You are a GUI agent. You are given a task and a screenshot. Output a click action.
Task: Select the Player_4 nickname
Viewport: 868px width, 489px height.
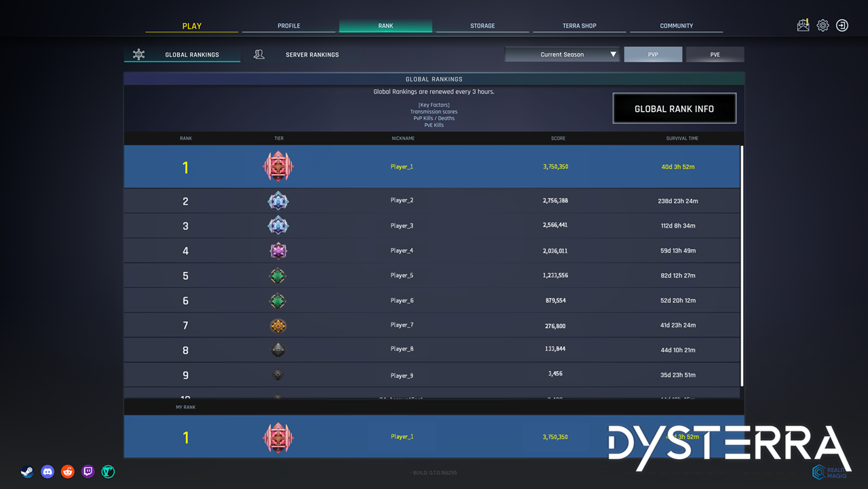pyautogui.click(x=402, y=251)
